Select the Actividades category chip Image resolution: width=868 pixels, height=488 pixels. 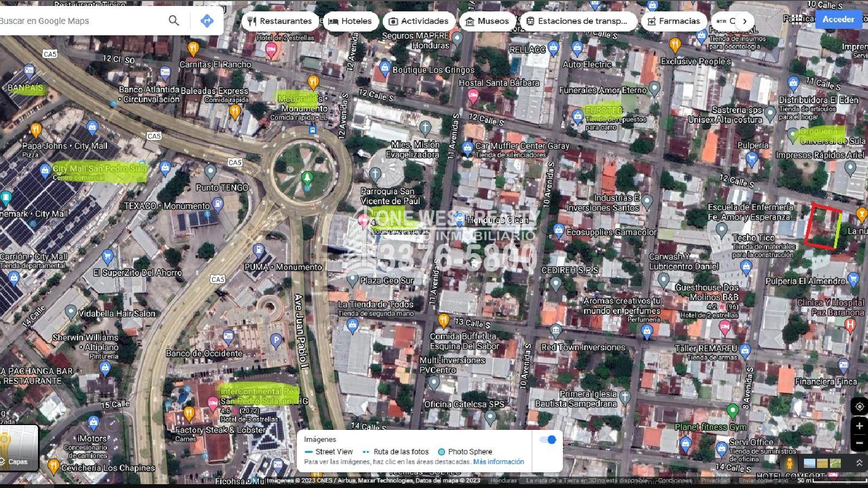(419, 21)
